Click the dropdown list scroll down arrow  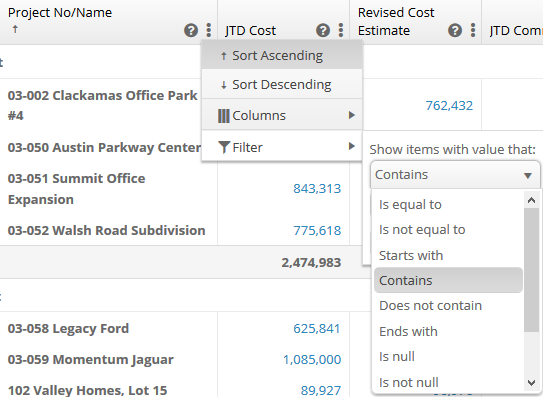coord(532,383)
